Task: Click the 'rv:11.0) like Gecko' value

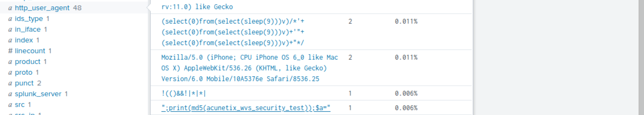Action: 197,7
